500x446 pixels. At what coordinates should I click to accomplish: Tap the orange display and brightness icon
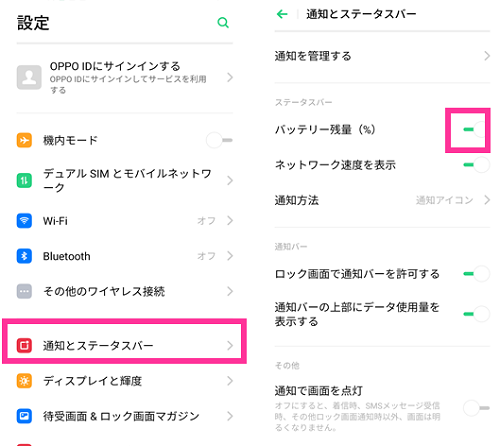pos(24,381)
